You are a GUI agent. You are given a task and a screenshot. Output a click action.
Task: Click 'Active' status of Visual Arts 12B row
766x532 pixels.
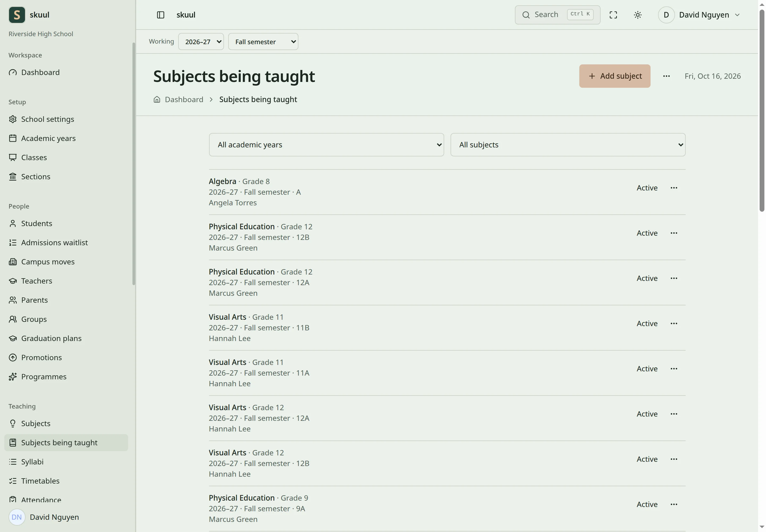click(647, 459)
